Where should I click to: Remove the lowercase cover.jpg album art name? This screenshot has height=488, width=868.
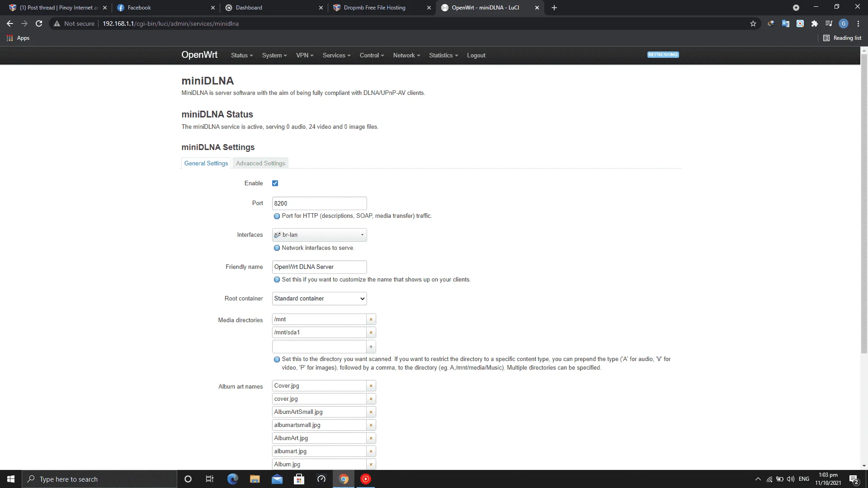371,399
